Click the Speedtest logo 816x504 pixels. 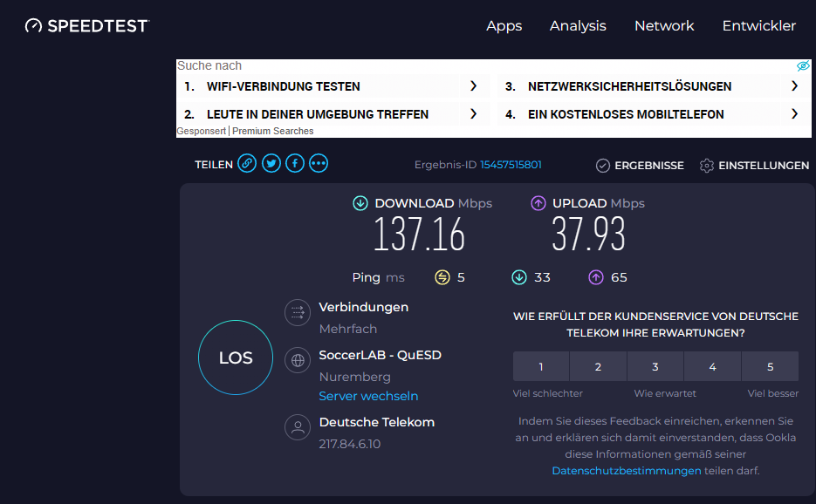click(x=87, y=26)
